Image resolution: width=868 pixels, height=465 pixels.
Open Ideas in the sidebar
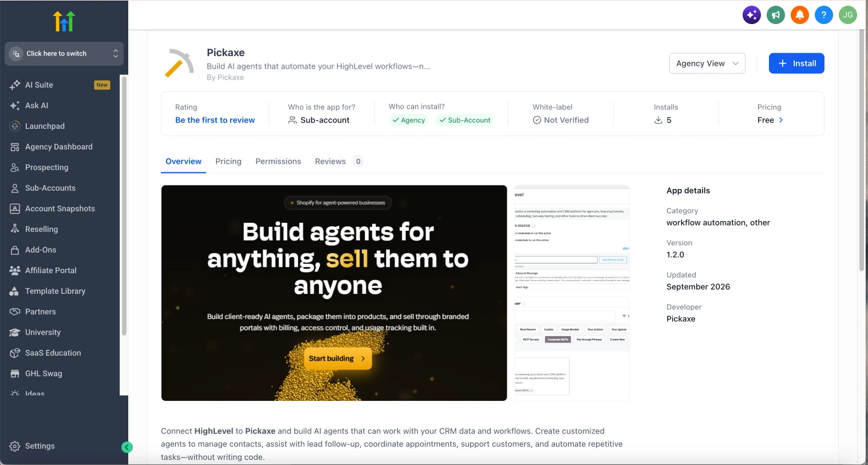coord(35,393)
